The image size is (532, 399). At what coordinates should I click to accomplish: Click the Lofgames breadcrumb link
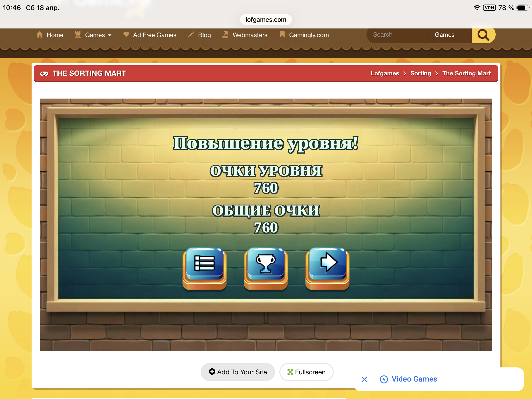click(x=385, y=73)
